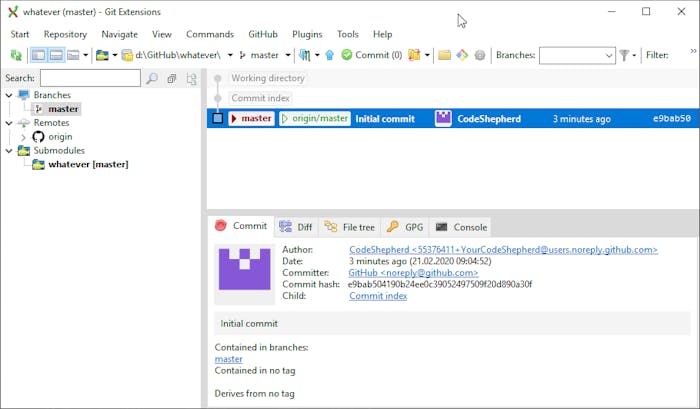700x409 pixels.
Task: Open the Start menu
Action: (20, 34)
